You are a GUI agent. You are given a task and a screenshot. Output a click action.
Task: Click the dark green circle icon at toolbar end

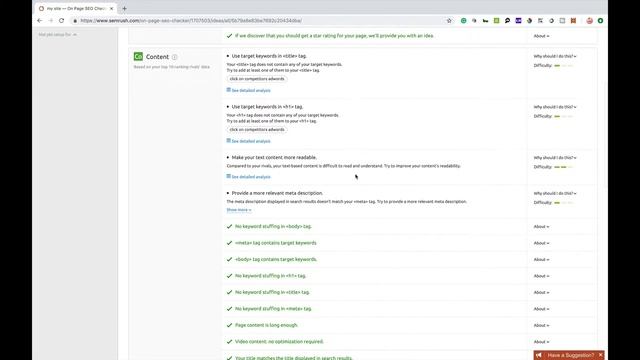[600, 20]
